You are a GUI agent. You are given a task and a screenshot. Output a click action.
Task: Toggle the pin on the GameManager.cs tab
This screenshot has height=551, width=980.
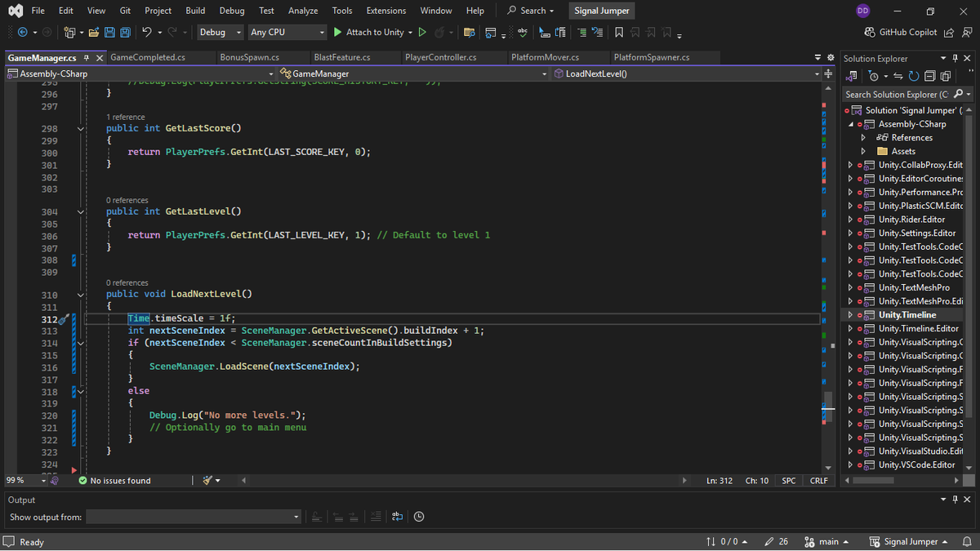pyautogui.click(x=87, y=58)
